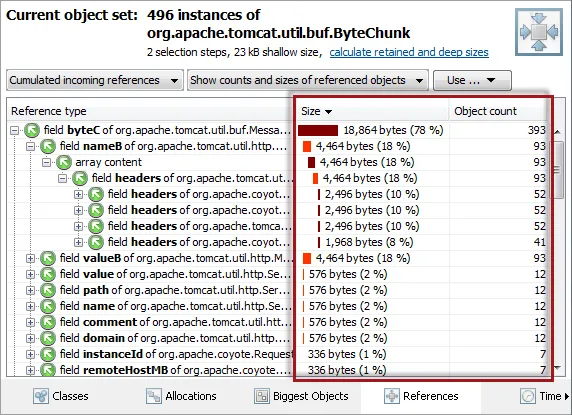Click the green icon of field comment
Viewport: 572px width, 415px height.
(x=48, y=322)
